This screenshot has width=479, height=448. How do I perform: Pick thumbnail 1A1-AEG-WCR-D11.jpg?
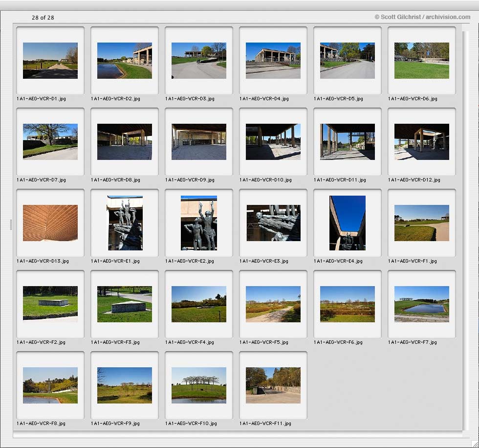click(x=348, y=142)
